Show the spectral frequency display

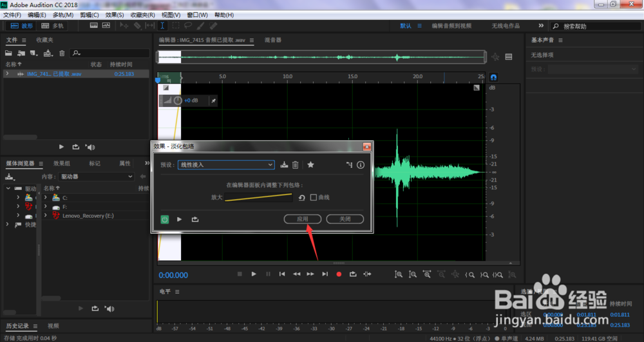[93, 26]
